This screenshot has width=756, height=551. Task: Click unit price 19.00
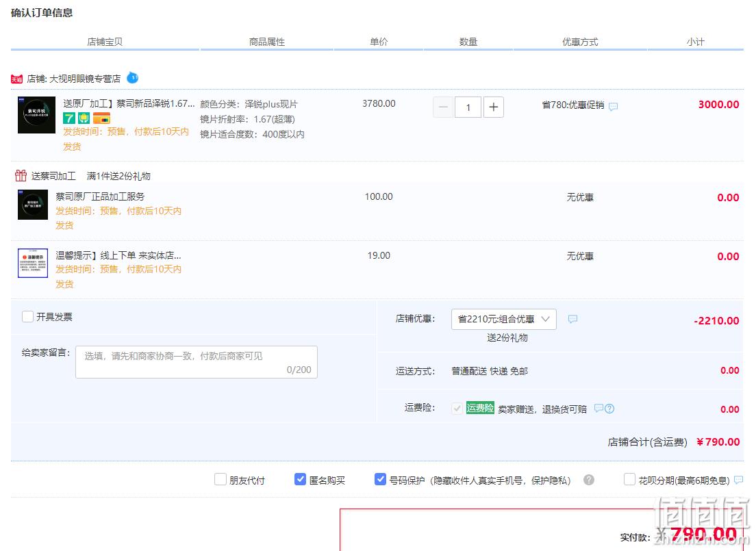tap(379, 255)
